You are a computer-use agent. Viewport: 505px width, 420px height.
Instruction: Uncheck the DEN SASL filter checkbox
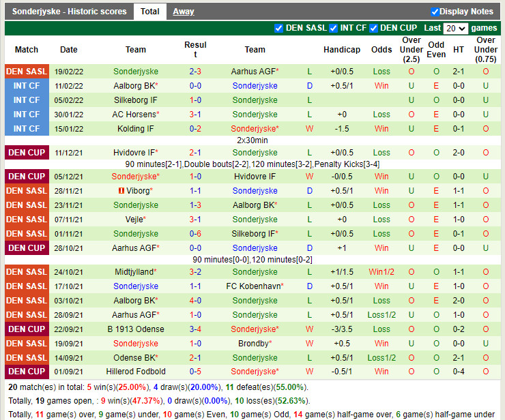pos(278,28)
